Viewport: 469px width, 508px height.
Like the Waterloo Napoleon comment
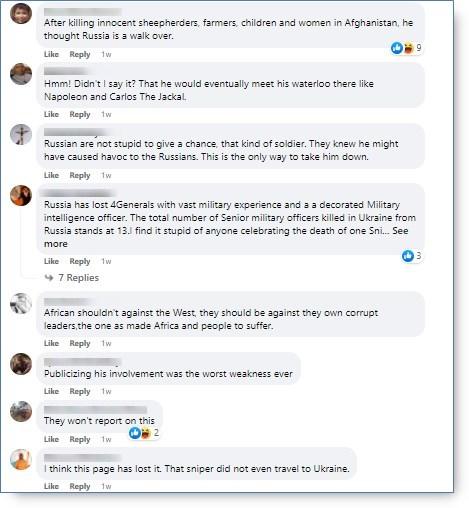tap(51, 114)
